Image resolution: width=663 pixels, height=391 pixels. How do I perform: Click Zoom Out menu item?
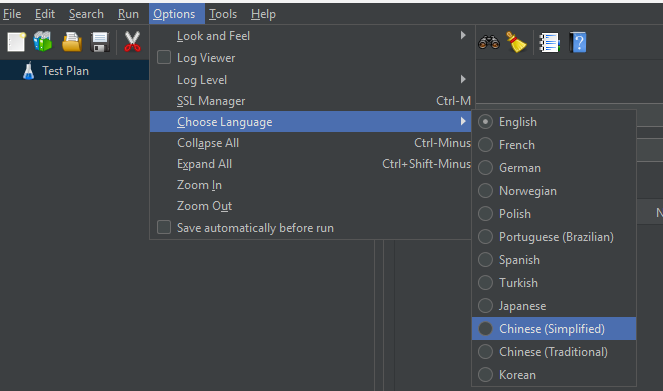(310, 206)
